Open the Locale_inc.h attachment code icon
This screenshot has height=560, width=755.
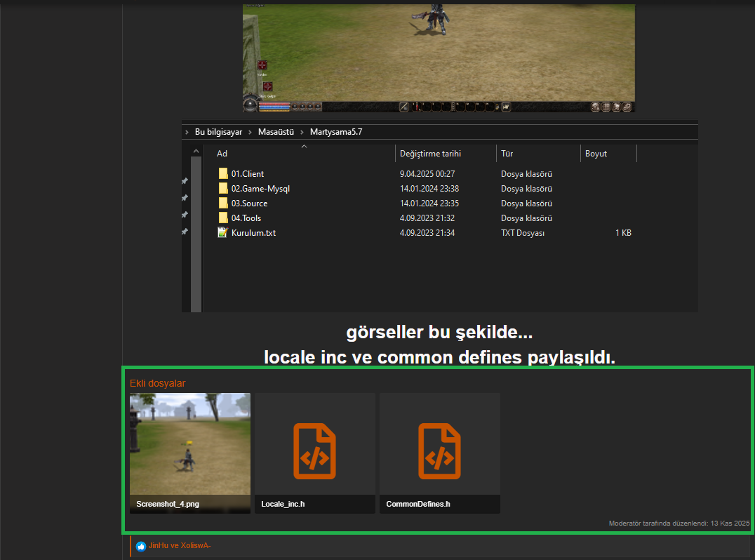point(314,451)
